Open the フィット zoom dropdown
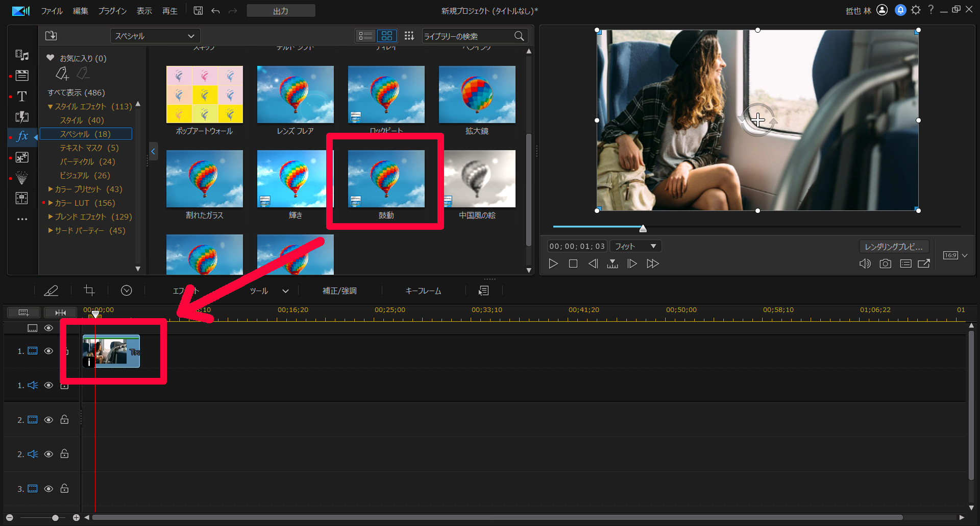This screenshot has width=980, height=526. [635, 247]
